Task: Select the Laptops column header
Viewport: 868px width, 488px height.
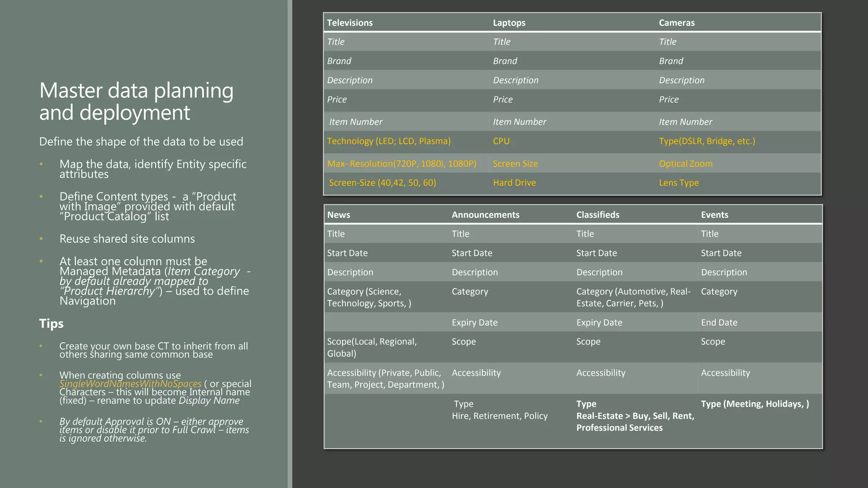Action: [509, 23]
